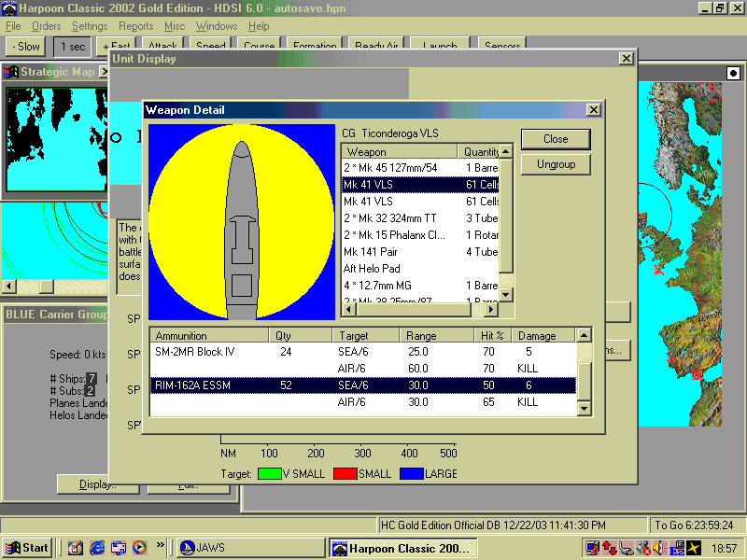This screenshot has height=560, width=747.
Task: Switch to JAWS taskbar button
Action: (x=250, y=548)
